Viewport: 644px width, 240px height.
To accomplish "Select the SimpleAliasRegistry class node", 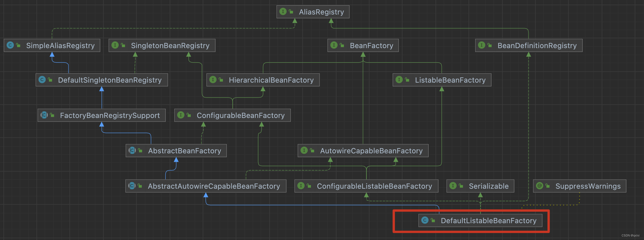I will pos(52,46).
